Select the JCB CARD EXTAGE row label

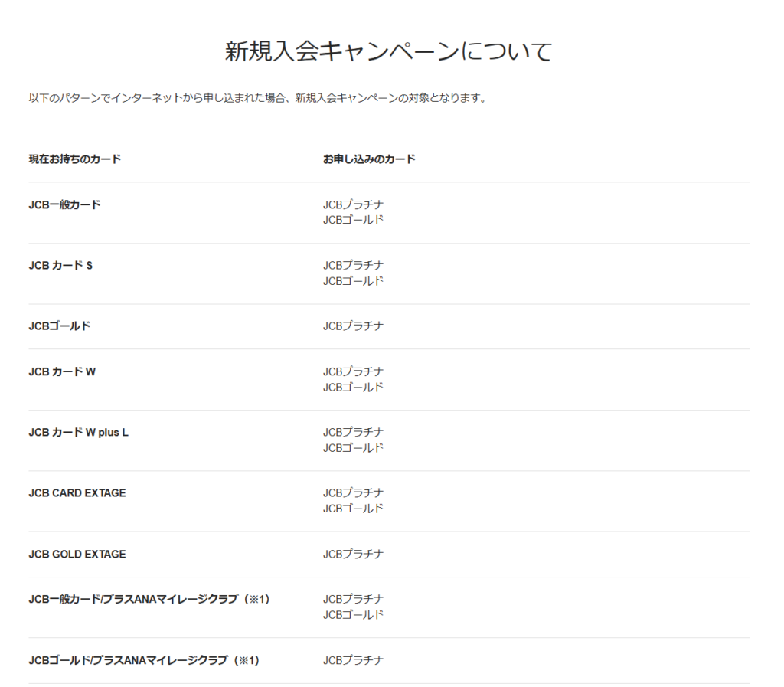tap(77, 492)
